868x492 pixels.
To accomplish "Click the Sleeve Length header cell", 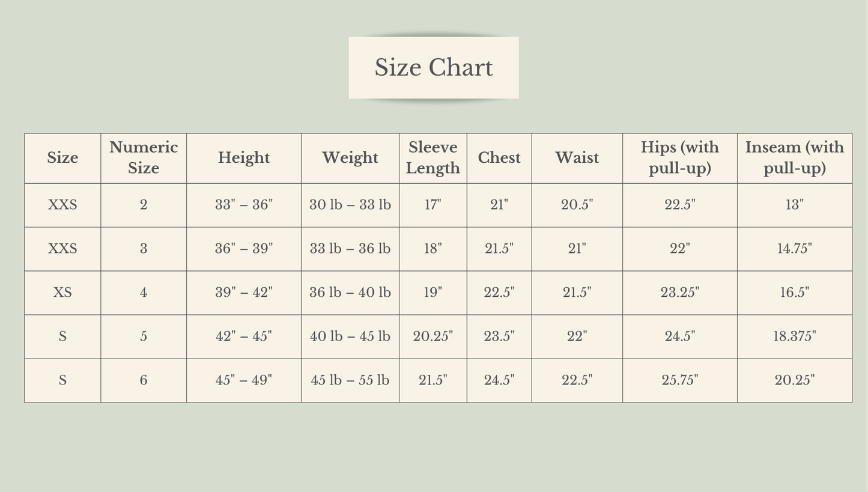I will [432, 158].
